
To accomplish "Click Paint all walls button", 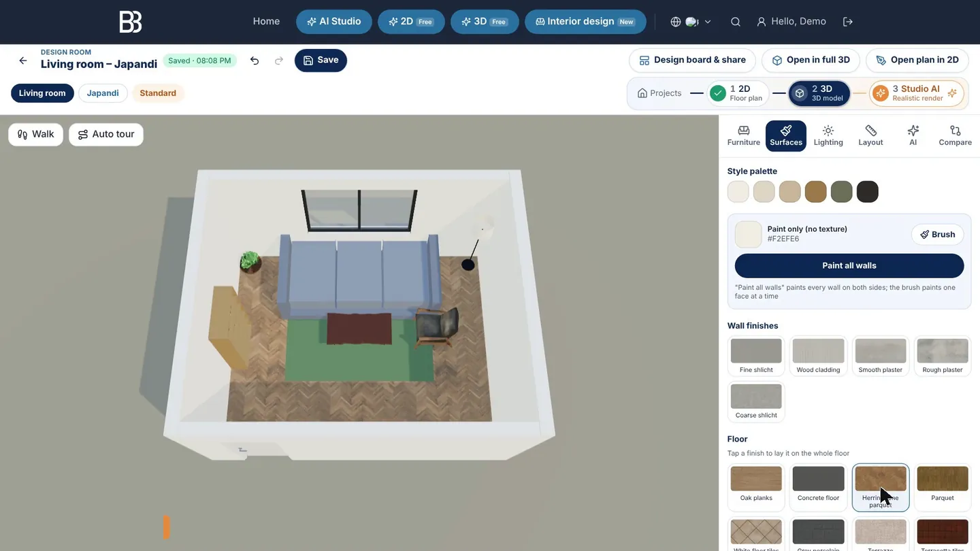I will point(849,266).
